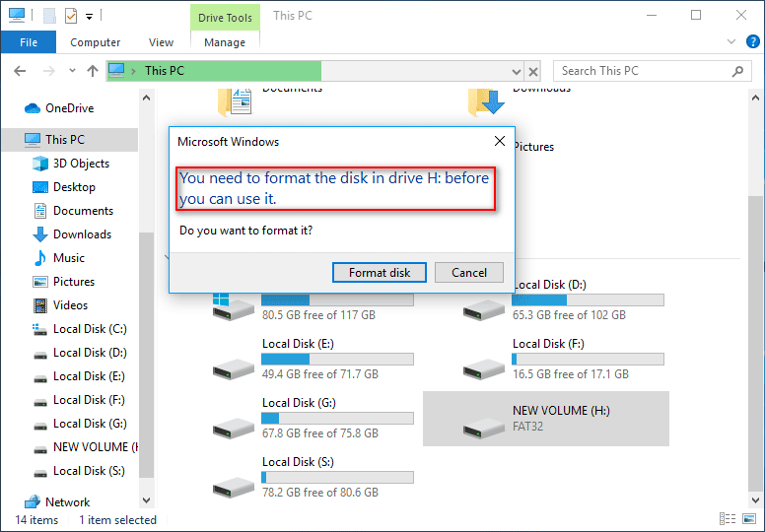Select Local Disk (G:) drive icon in main pane

tap(234, 429)
